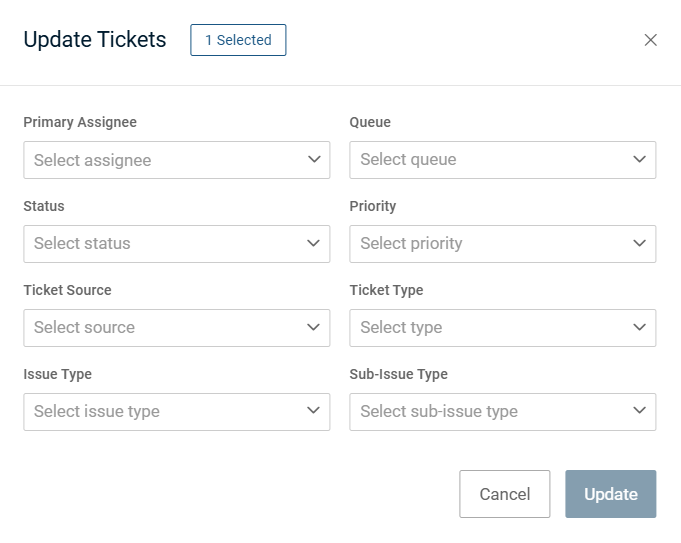Close the Update Tickets dialog
This screenshot has height=543, width=681.
coord(651,40)
